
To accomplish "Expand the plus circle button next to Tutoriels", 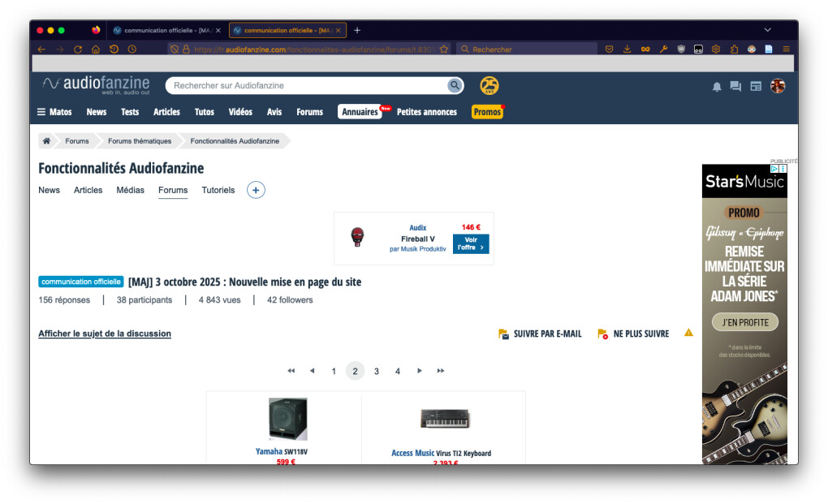I will (x=256, y=190).
